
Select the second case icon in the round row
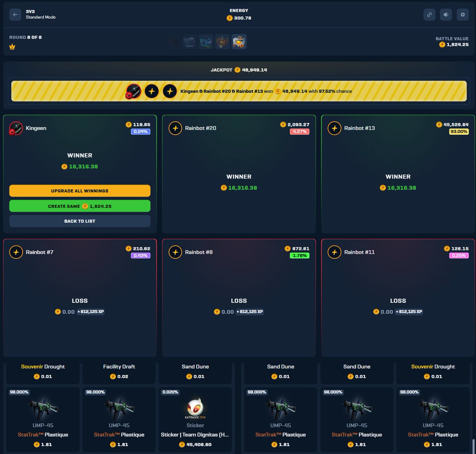pyautogui.click(x=189, y=41)
